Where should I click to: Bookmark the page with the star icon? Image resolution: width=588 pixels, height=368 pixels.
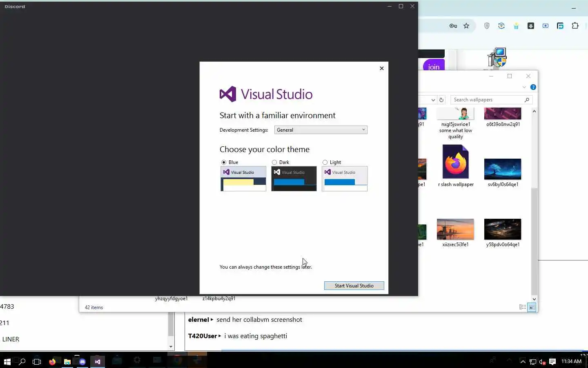point(466,26)
